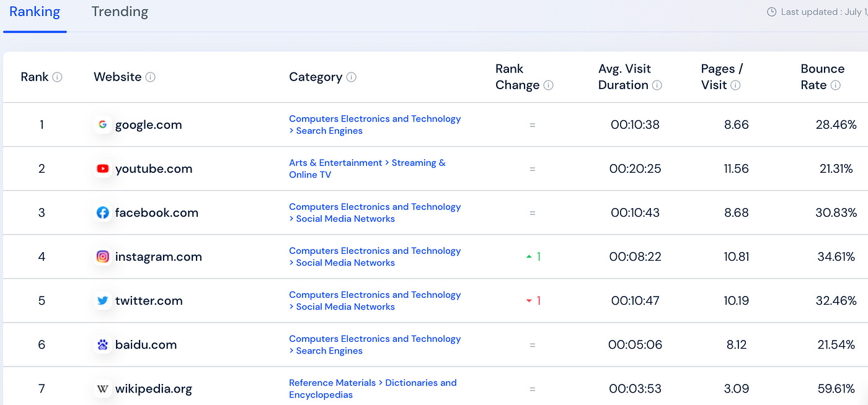Click the 21.31% bounce rate value
This screenshot has height=405, width=868.
click(836, 168)
